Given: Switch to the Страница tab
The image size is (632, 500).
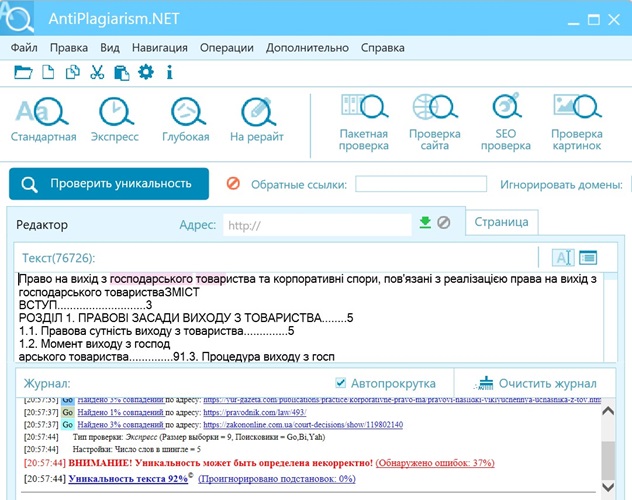Looking at the screenshot, I should click(x=501, y=222).
